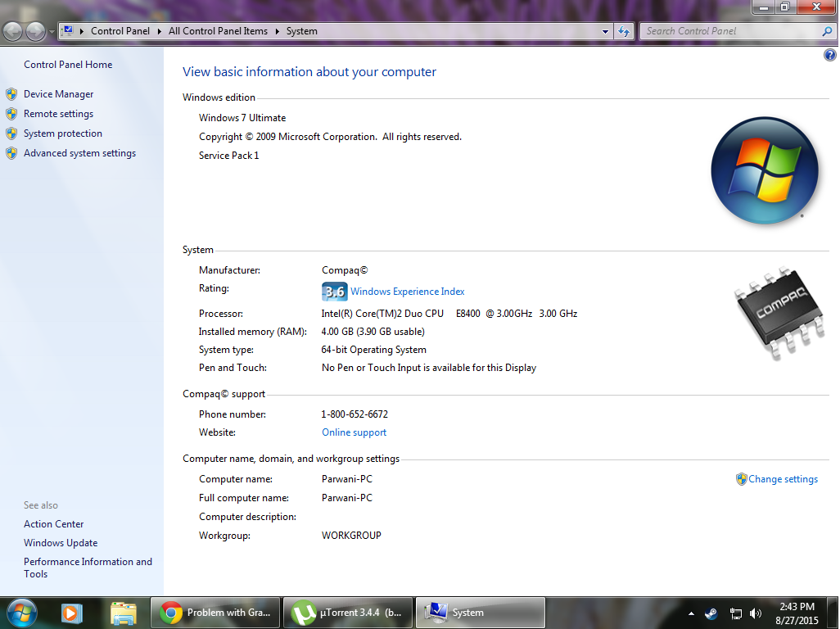840x629 pixels.
Task: Expand the breadcrumb arrow after Control Panel
Action: [159, 32]
